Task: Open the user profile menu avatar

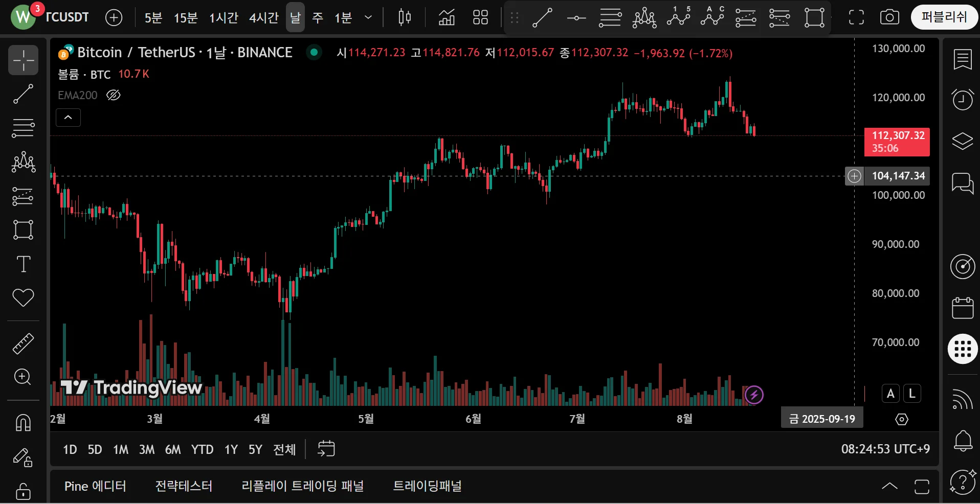Action: click(x=23, y=17)
